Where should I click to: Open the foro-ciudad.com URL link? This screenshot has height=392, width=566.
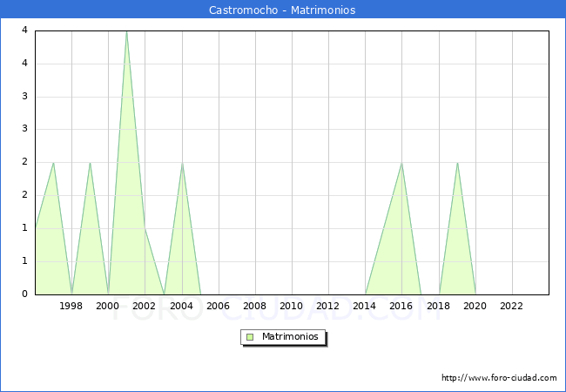coord(499,378)
